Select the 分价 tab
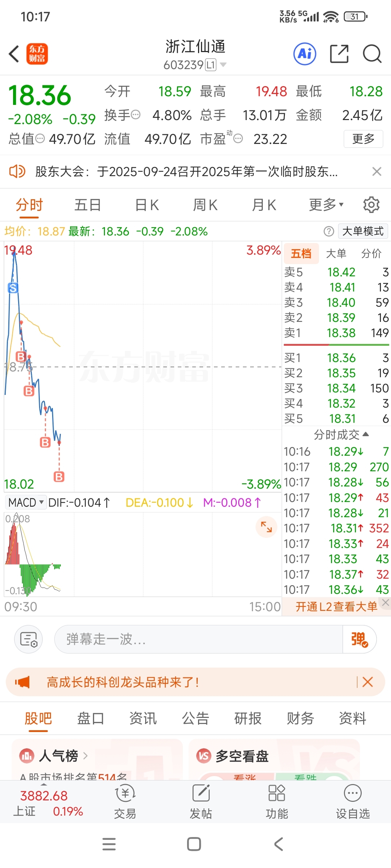The height and width of the screenshot is (868, 391). 371,253
